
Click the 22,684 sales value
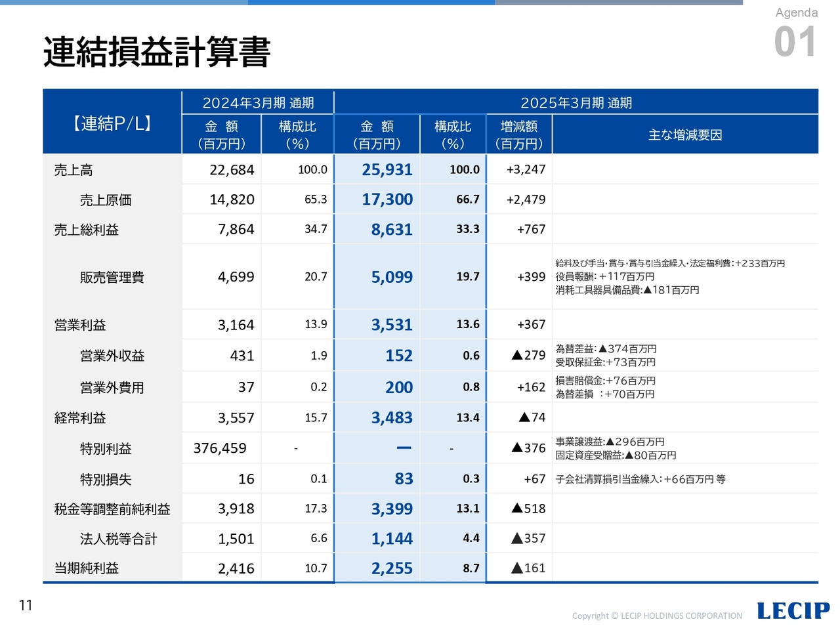point(232,170)
